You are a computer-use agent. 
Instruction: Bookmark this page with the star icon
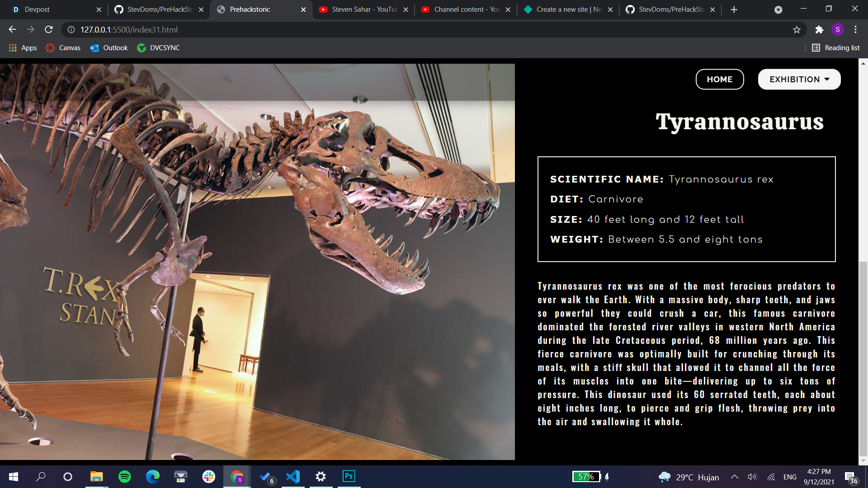click(797, 30)
